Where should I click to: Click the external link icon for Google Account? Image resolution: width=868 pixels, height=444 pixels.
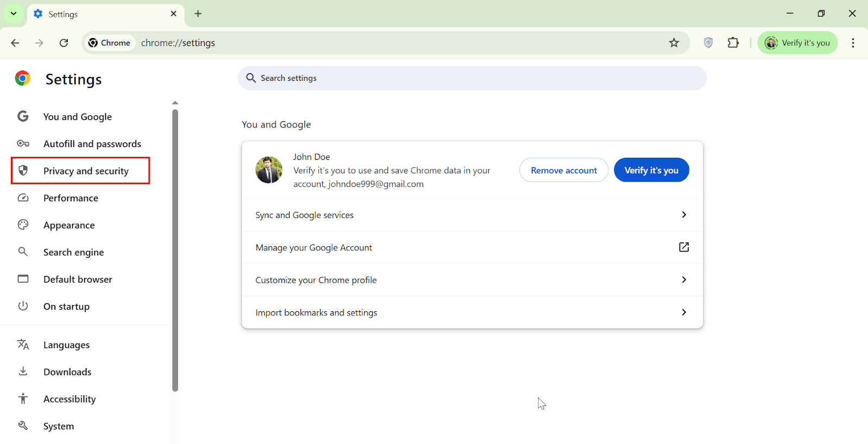pyautogui.click(x=684, y=247)
